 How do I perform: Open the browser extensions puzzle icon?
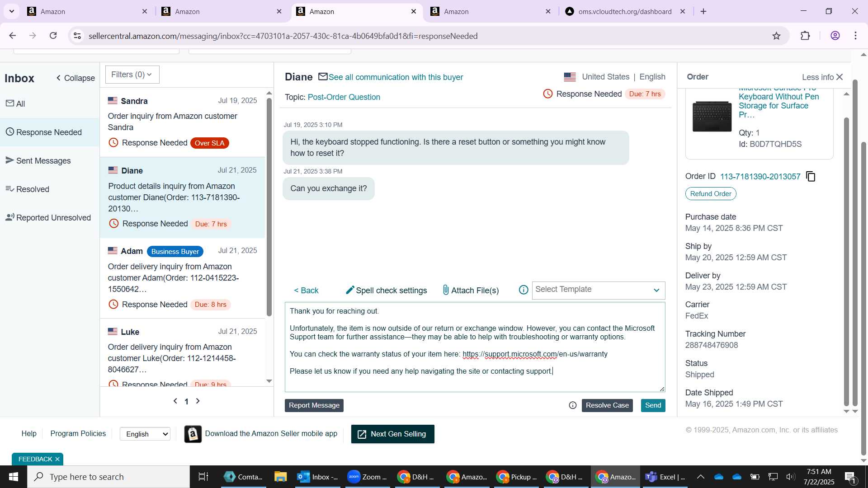point(805,36)
